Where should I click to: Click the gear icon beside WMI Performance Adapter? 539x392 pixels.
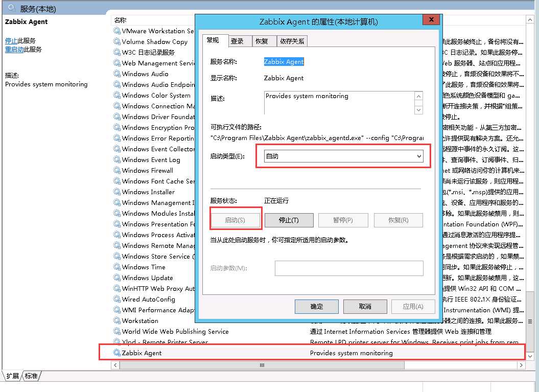click(x=117, y=310)
